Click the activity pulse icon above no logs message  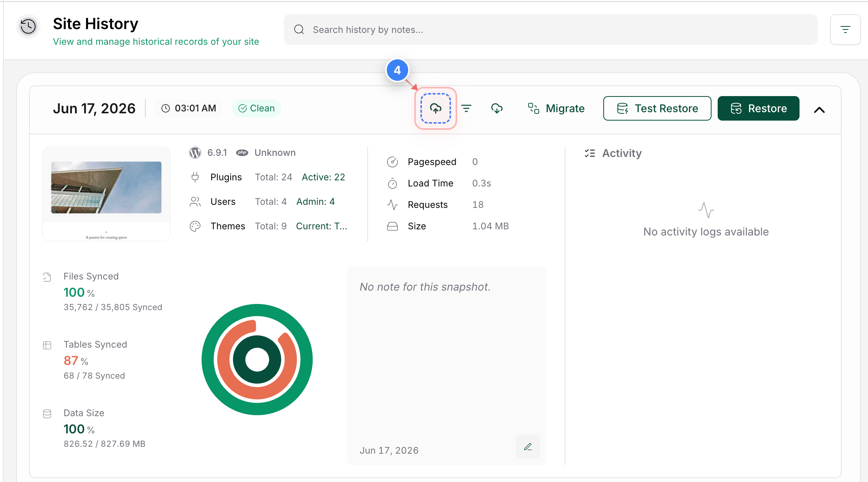click(x=706, y=210)
